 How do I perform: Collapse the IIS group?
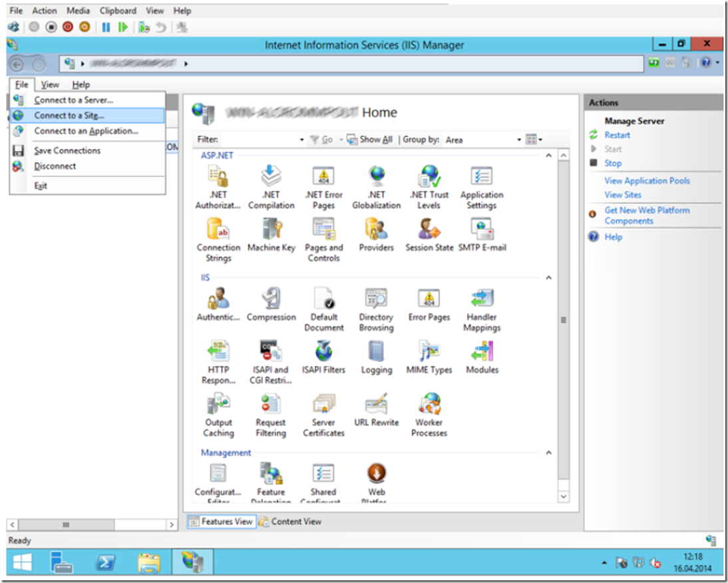(x=548, y=278)
